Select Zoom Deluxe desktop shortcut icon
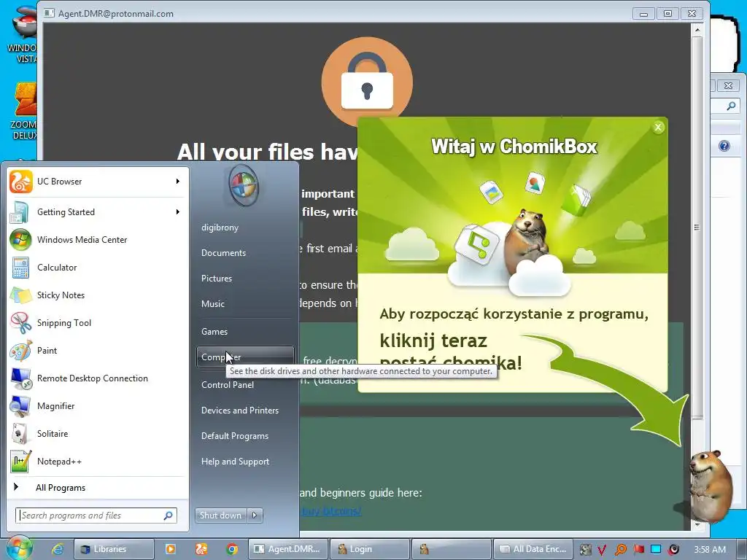Screen dimensions: 747x560 (23, 111)
